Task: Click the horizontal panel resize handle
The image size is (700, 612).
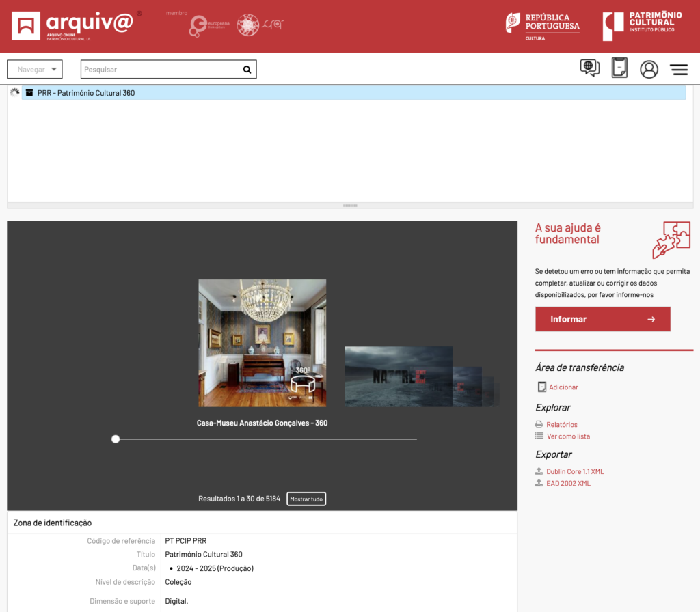Action: (x=350, y=205)
